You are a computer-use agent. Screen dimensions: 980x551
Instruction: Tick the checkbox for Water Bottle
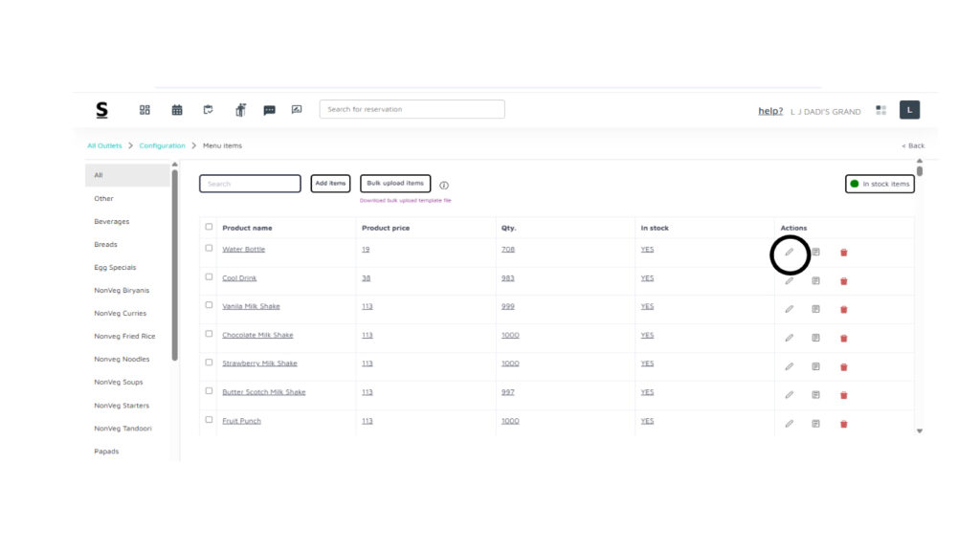coord(209,249)
